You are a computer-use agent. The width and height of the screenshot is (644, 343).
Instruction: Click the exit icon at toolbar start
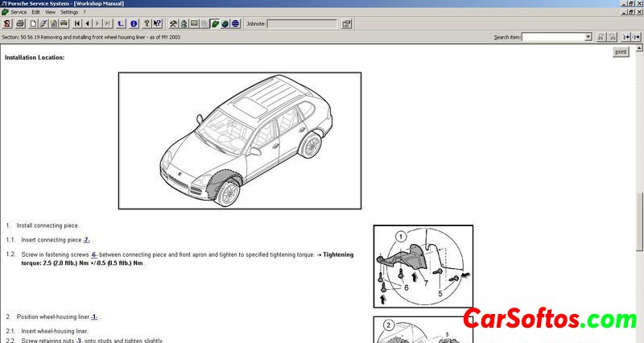7,23
